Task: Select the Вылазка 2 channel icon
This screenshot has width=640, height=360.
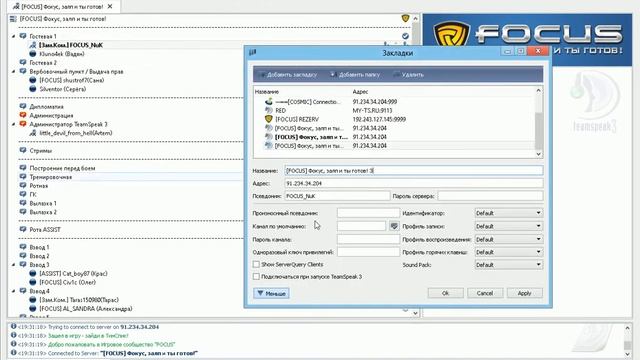Action: coord(23,212)
